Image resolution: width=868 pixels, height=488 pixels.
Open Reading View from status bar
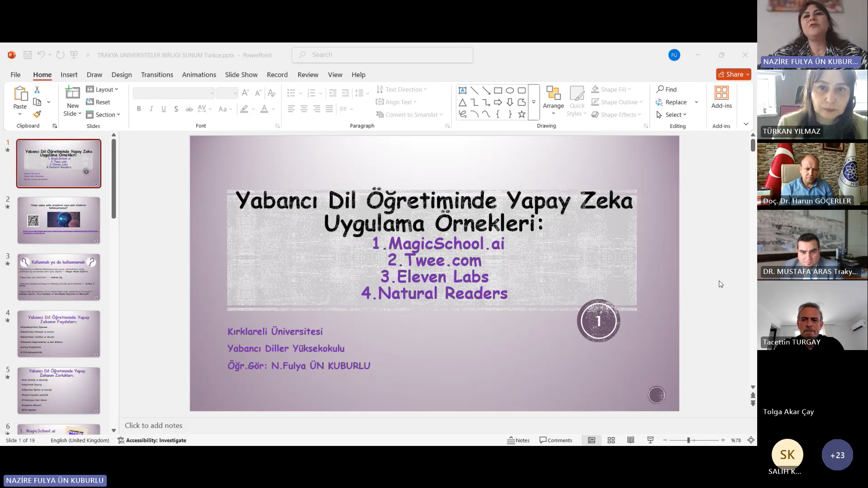pyautogui.click(x=631, y=440)
